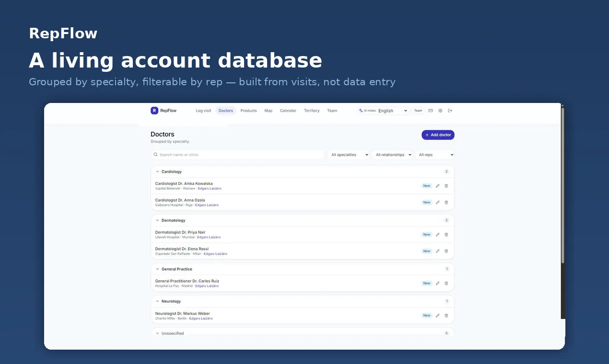Screen dimensions: 609x364
Task: Open the Team tab in navigation
Action: (x=332, y=111)
